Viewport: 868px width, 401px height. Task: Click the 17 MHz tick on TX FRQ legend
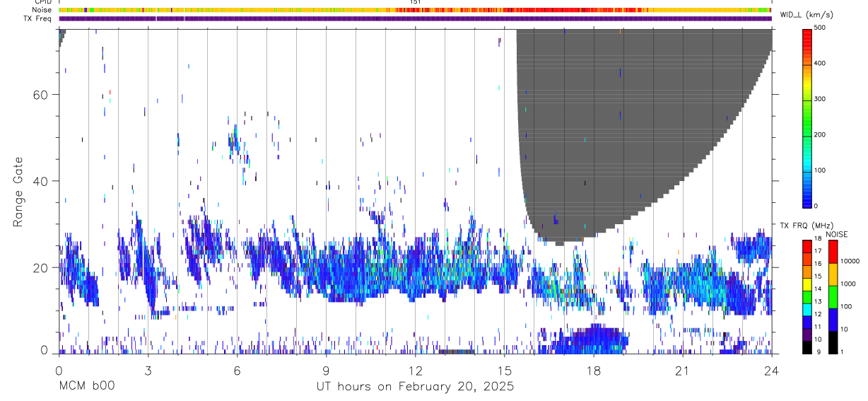[x=818, y=251]
